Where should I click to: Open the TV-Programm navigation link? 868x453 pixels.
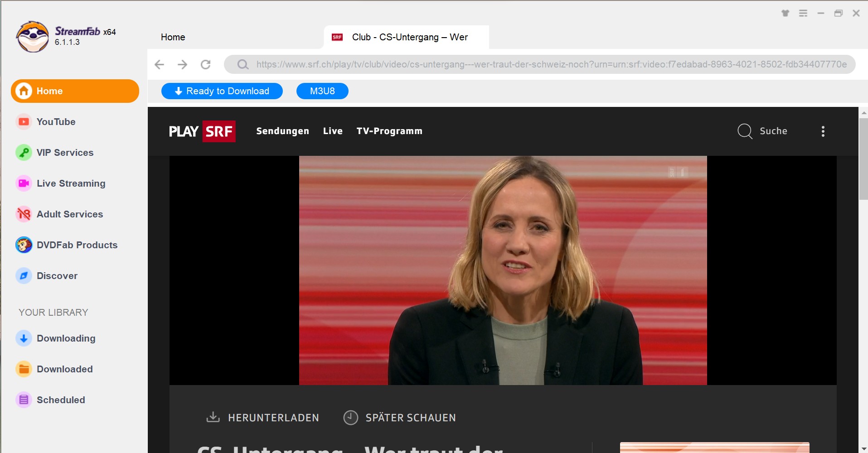pyautogui.click(x=389, y=131)
